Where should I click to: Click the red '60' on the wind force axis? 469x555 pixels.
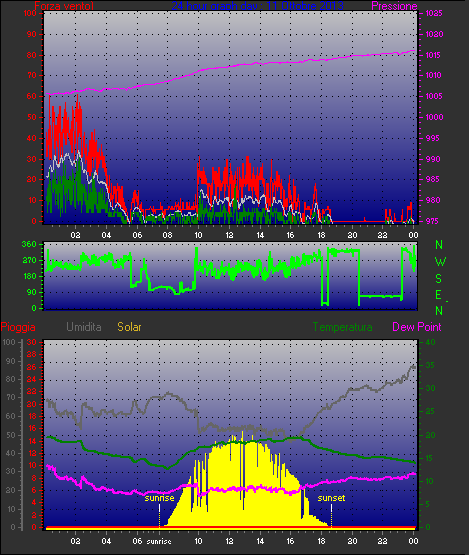click(32, 96)
